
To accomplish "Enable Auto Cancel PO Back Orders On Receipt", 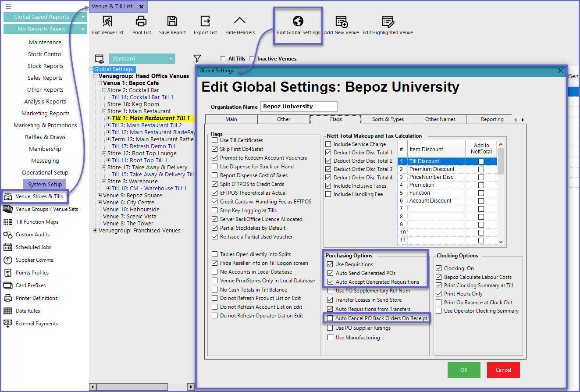I will click(330, 318).
